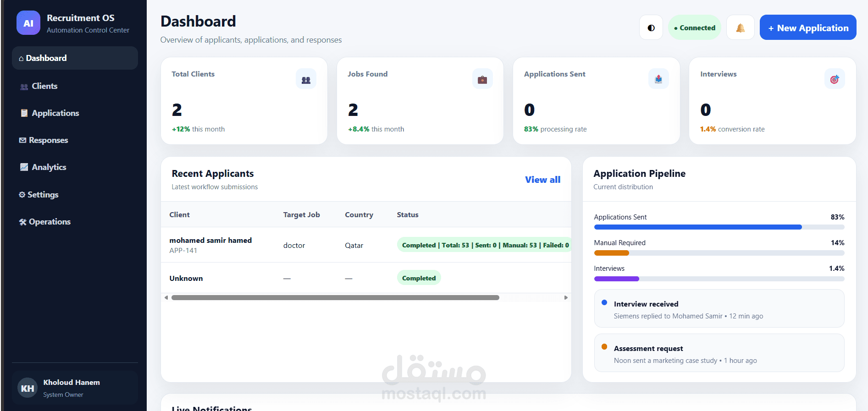This screenshot has width=868, height=411.
Task: Click the Completed Total 53 status badge
Action: click(484, 245)
